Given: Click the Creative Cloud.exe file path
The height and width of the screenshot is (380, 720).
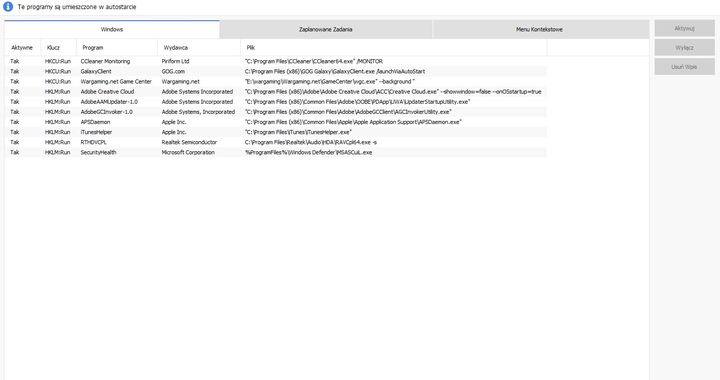Looking at the screenshot, I should pyautogui.click(x=393, y=92).
